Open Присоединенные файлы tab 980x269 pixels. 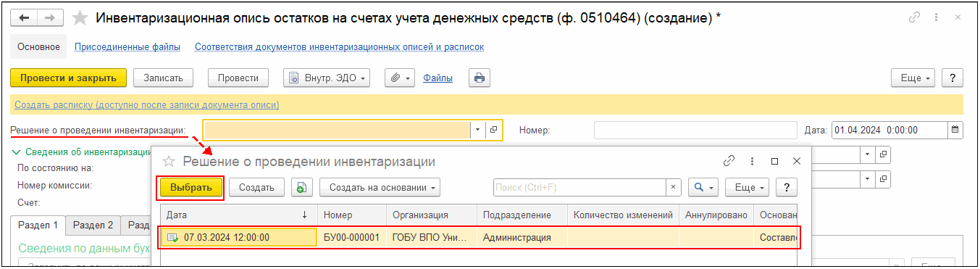pyautogui.click(x=127, y=47)
